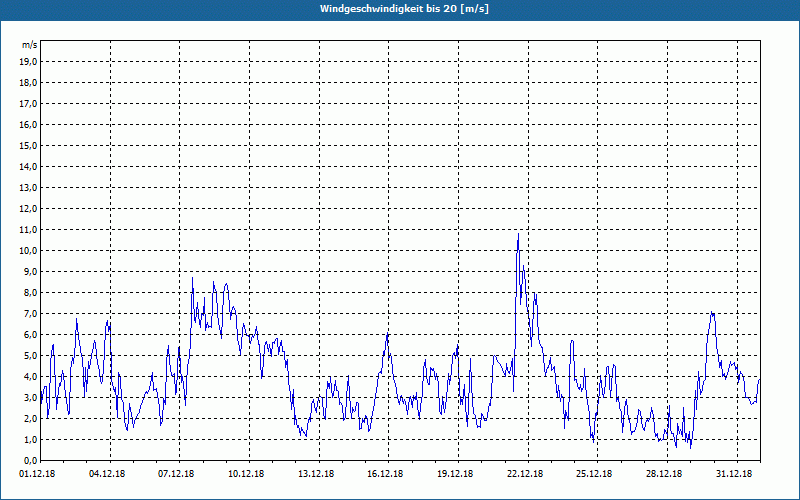This screenshot has height=500, width=800.
Task: Click the '10,0' y-axis label
Action: pos(28,251)
